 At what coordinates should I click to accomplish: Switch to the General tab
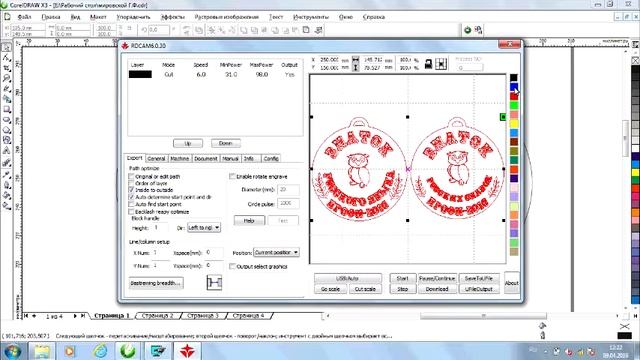click(x=156, y=158)
